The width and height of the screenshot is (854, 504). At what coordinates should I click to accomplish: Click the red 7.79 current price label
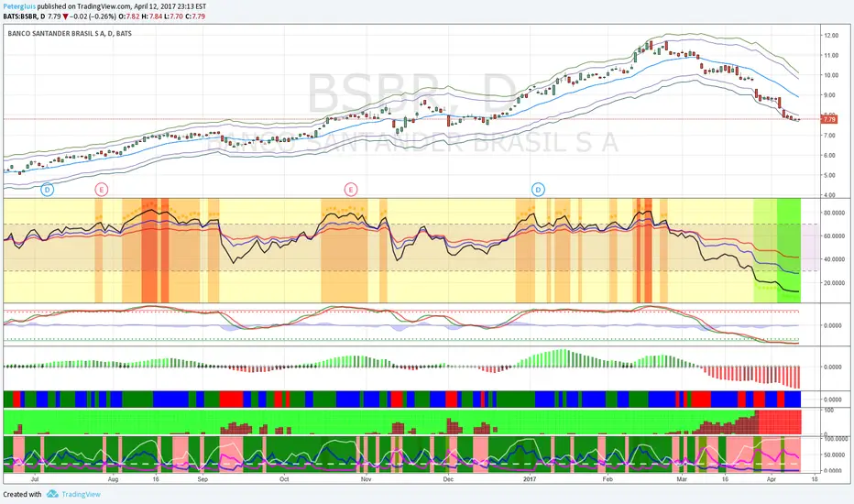tap(829, 119)
